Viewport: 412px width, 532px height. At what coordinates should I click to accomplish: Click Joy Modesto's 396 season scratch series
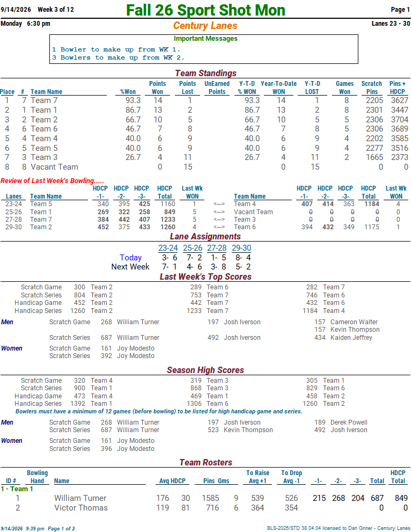pyautogui.click(x=128, y=449)
